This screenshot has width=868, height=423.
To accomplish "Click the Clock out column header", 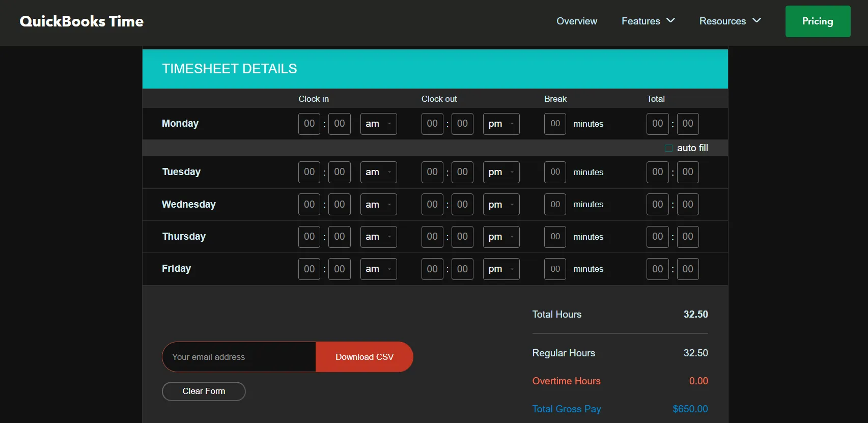I will [439, 99].
